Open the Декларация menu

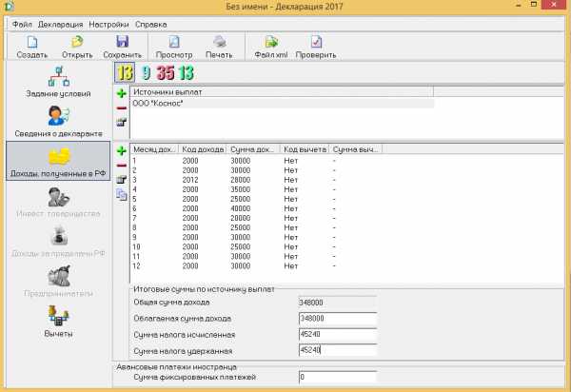click(x=61, y=25)
